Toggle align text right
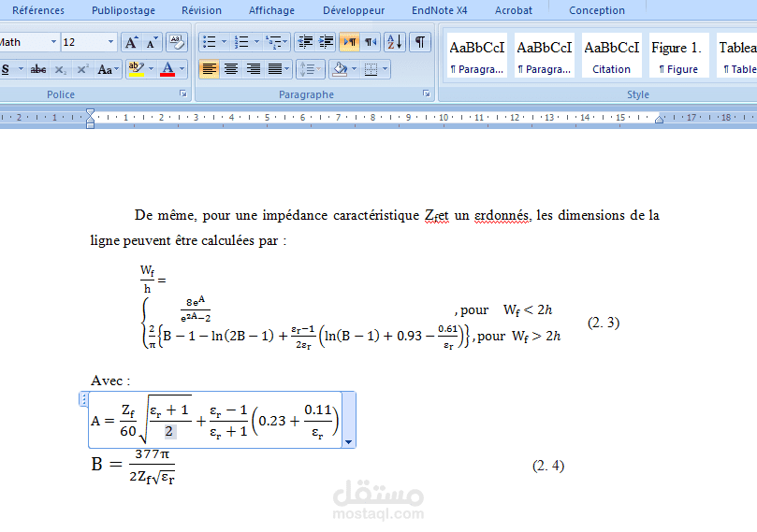 pyautogui.click(x=253, y=69)
